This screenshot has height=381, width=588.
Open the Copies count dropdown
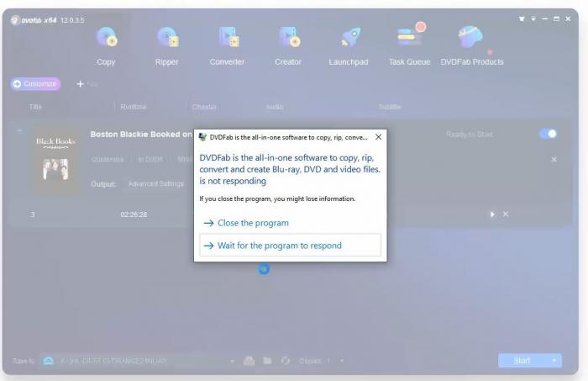tap(341, 361)
